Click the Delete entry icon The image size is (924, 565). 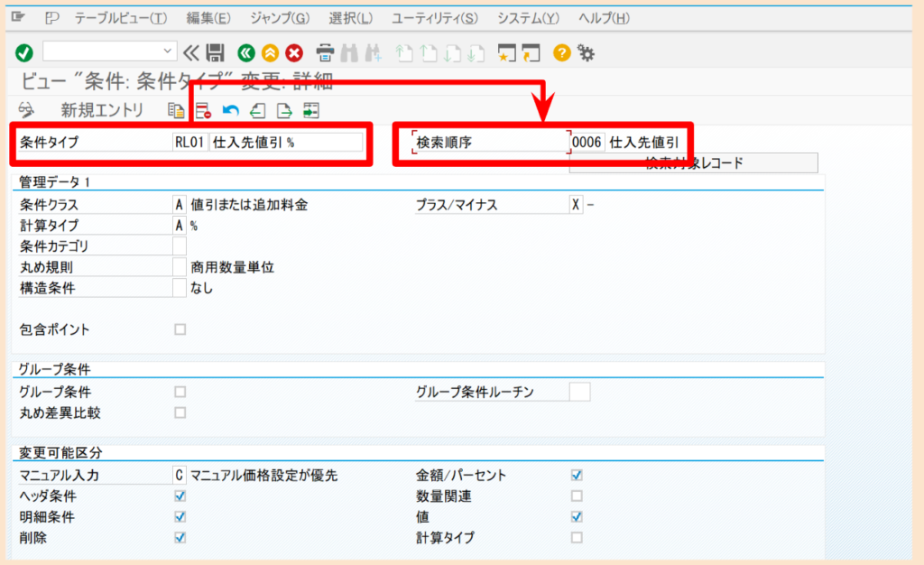203,110
